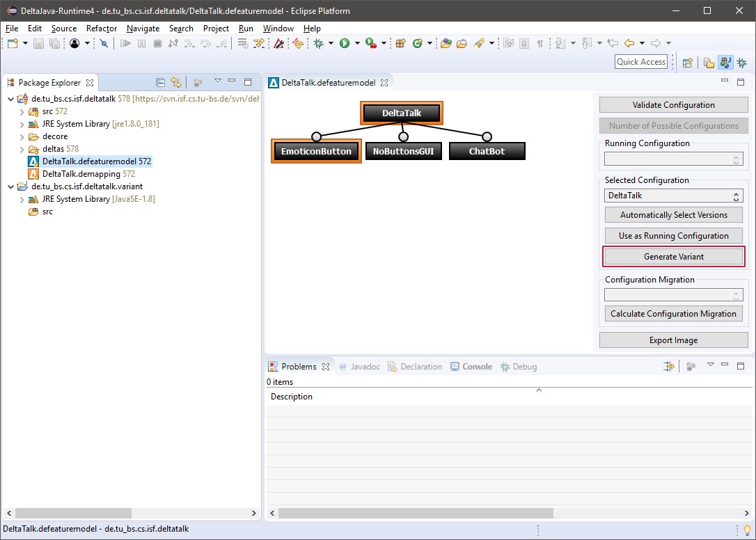The image size is (756, 540).
Task: Toggle the DeltaTalk feature node selection
Action: point(401,112)
